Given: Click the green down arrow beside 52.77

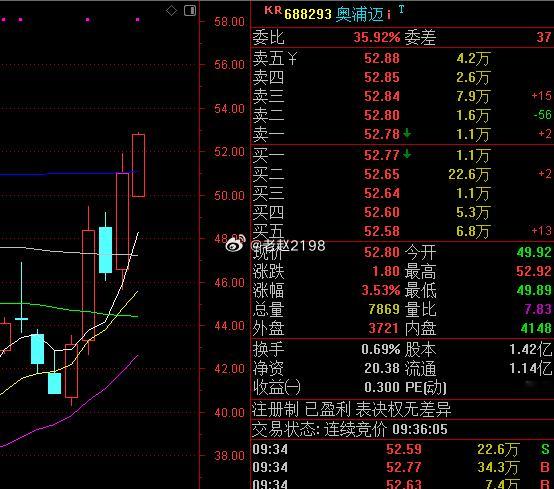Looking at the screenshot, I should point(407,154).
